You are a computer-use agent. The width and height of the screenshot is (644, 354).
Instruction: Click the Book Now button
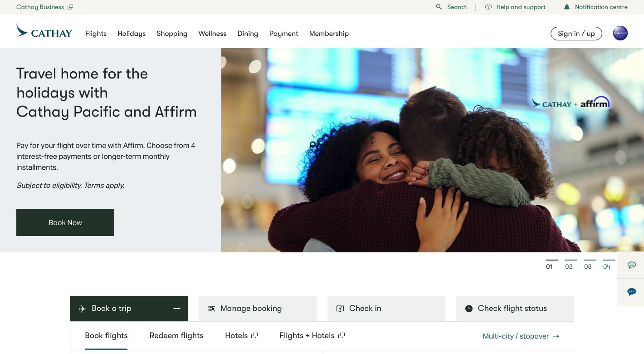click(x=65, y=222)
